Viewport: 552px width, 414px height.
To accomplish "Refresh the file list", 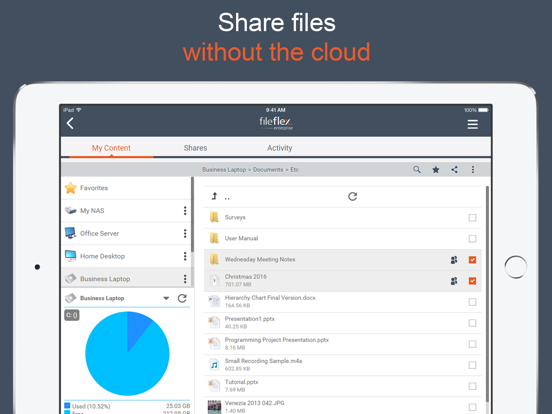I will (x=352, y=196).
